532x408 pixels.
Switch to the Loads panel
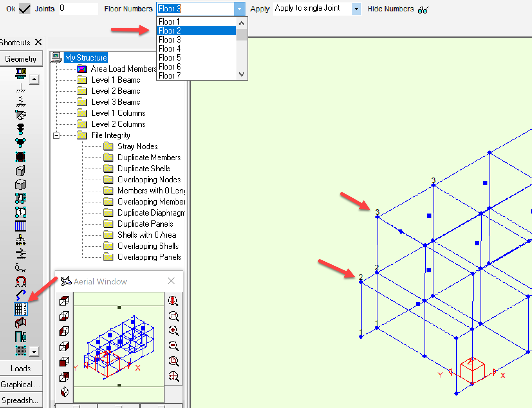click(21, 368)
